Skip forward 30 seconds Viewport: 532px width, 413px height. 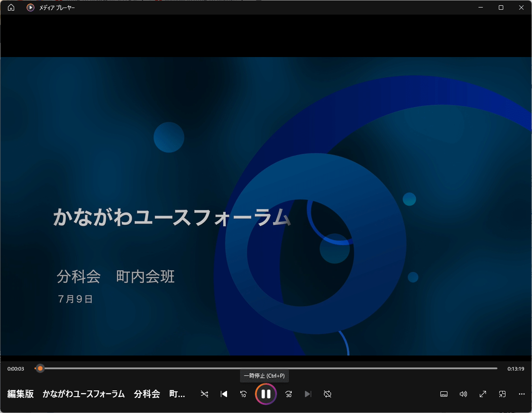tap(289, 394)
